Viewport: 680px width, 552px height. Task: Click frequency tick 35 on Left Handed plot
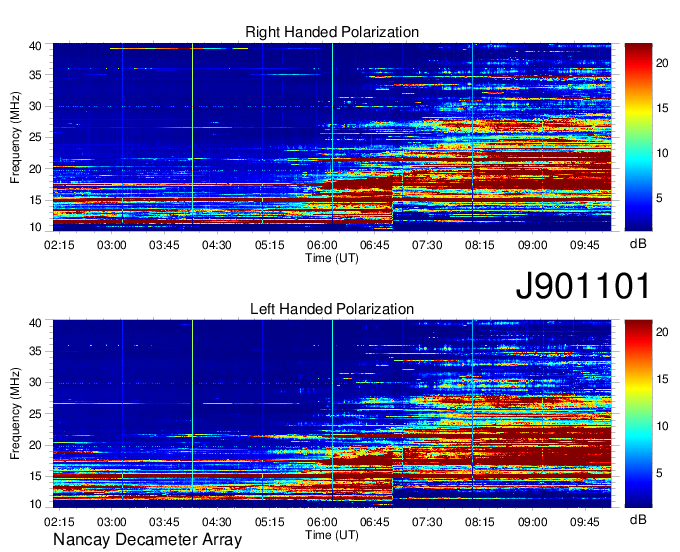[x=35, y=352]
